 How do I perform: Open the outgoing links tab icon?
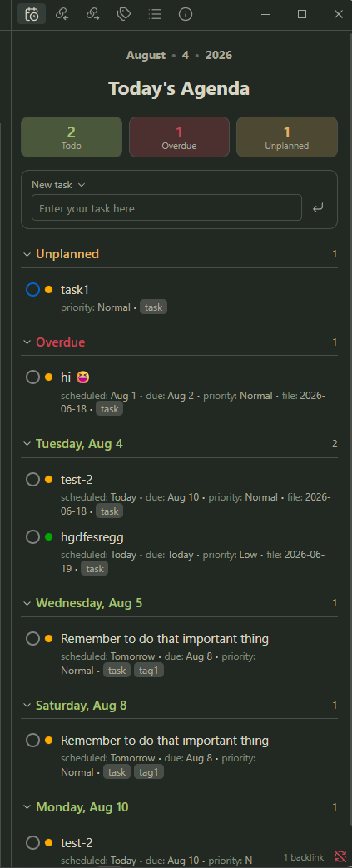93,14
